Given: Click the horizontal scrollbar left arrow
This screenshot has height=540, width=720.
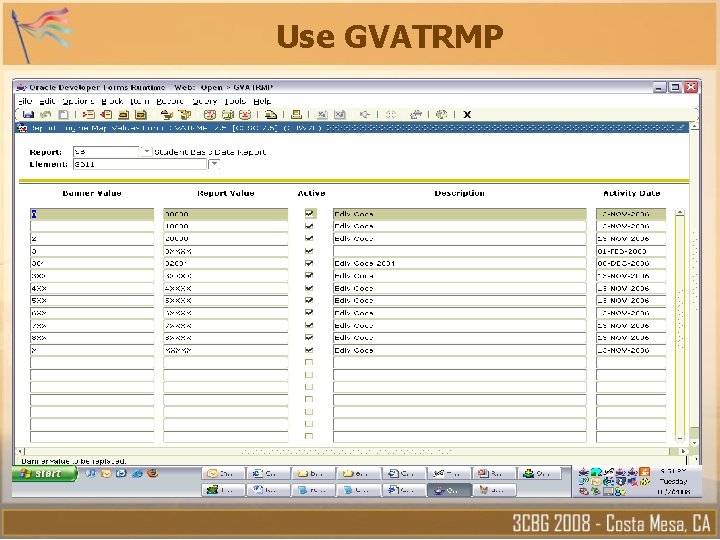Looking at the screenshot, I should (20, 451).
